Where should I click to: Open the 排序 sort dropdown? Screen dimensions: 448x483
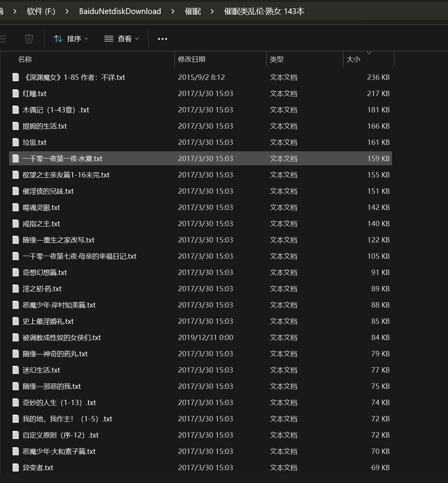coord(71,39)
